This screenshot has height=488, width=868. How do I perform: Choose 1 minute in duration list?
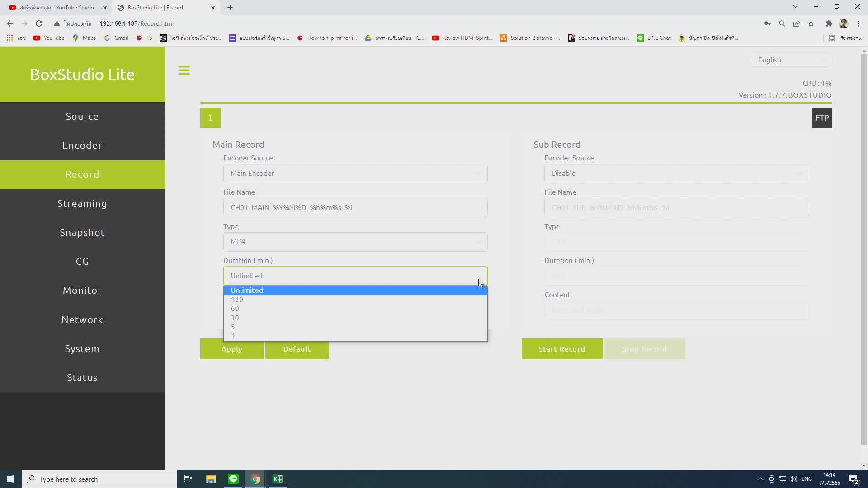[355, 336]
